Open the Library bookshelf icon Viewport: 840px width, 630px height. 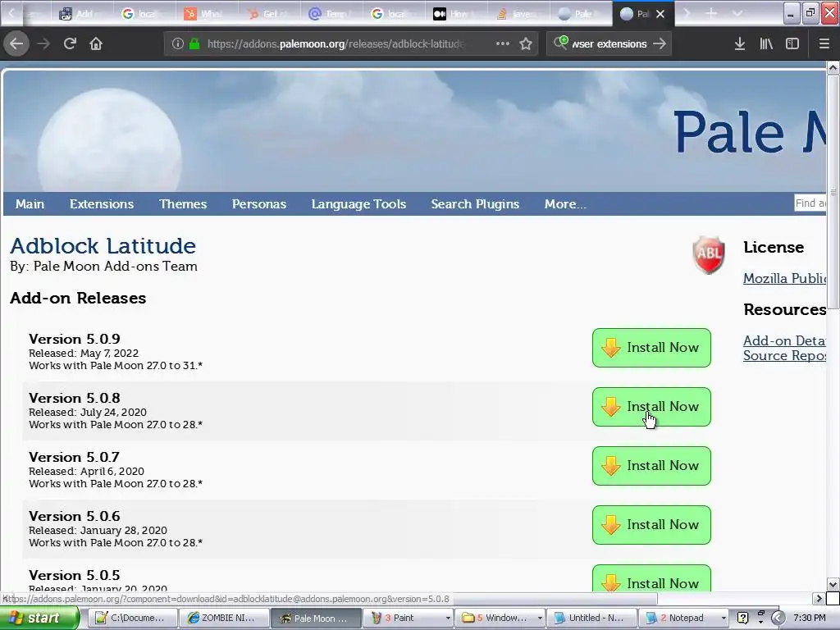pos(766,44)
